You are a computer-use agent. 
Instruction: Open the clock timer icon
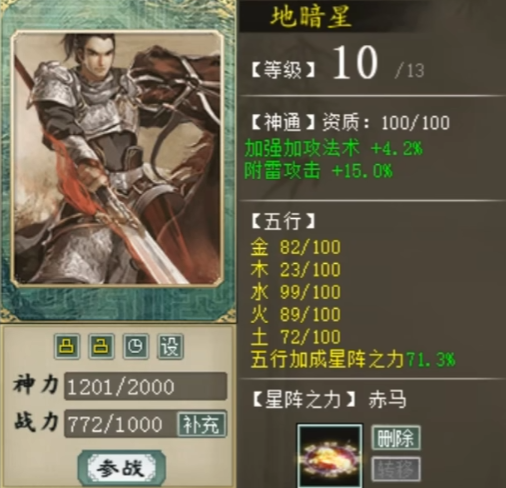tap(136, 346)
